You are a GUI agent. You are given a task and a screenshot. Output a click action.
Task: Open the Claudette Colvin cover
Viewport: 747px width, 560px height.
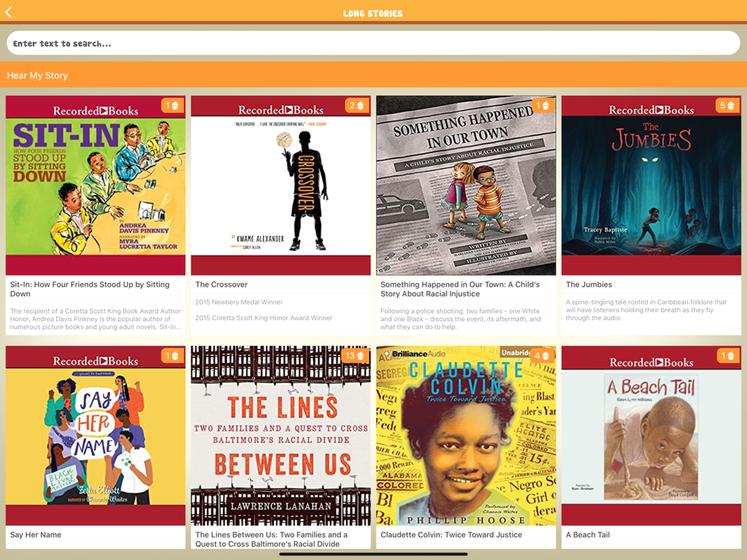(x=466, y=436)
